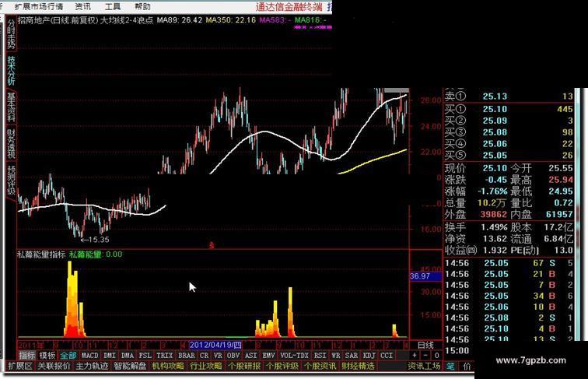588x379 pixels.
Task: Open the 个股评级 tab
Action: pos(282,366)
